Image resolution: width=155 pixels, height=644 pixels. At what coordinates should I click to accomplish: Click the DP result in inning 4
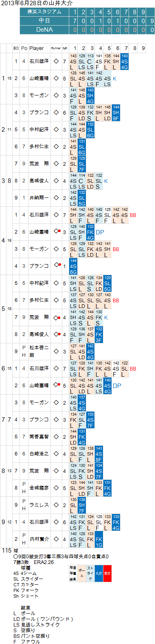(100, 232)
